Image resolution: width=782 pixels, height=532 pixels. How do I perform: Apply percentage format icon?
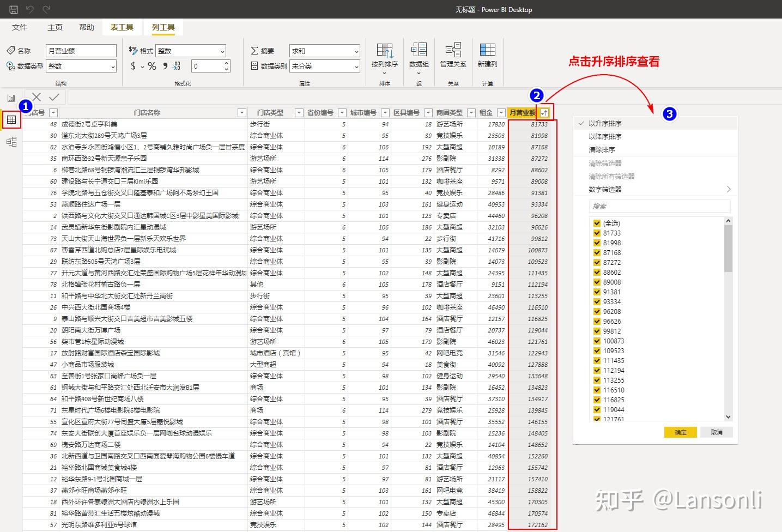pyautogui.click(x=152, y=66)
